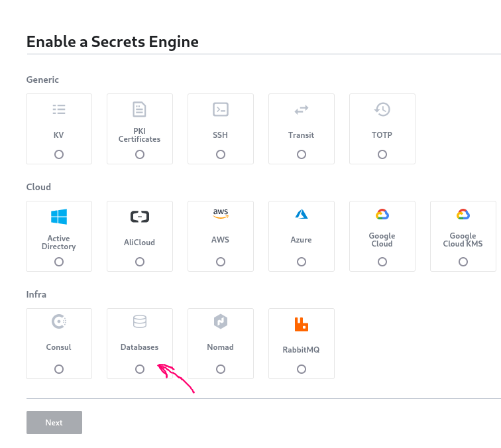Click the SSH label text
This screenshot has width=501, height=448.
click(x=221, y=135)
